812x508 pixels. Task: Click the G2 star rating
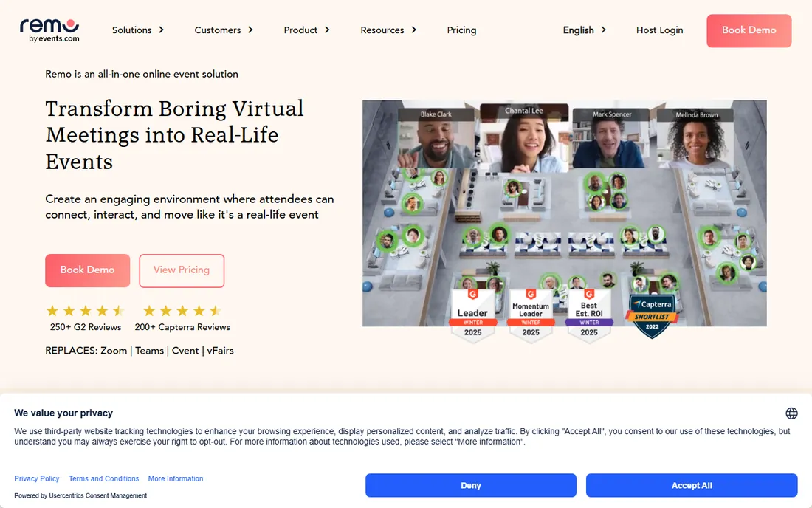pyautogui.click(x=86, y=311)
